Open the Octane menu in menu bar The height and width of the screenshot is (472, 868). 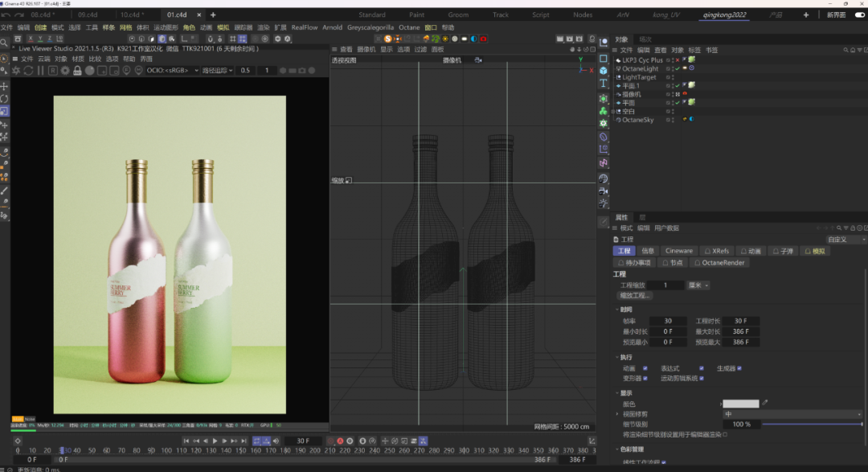pos(409,27)
